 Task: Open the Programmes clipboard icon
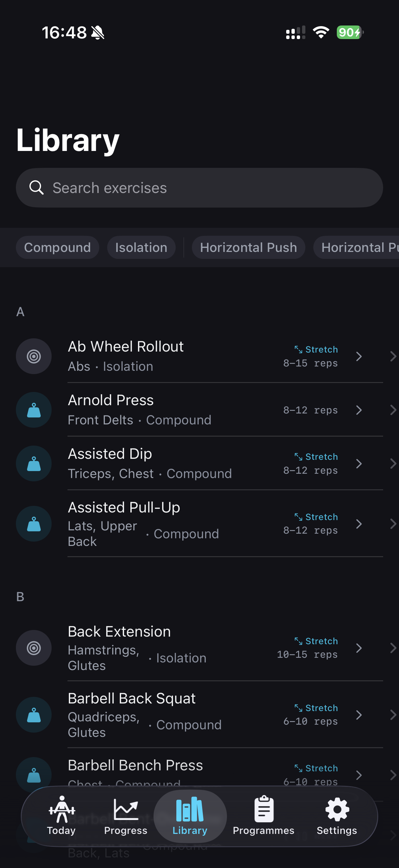[x=264, y=809]
